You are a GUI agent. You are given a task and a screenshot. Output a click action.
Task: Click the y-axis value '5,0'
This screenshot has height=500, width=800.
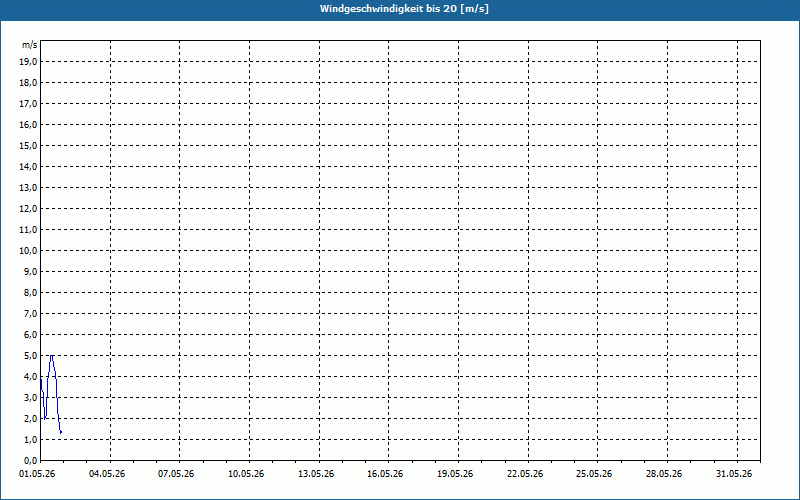tap(30, 356)
